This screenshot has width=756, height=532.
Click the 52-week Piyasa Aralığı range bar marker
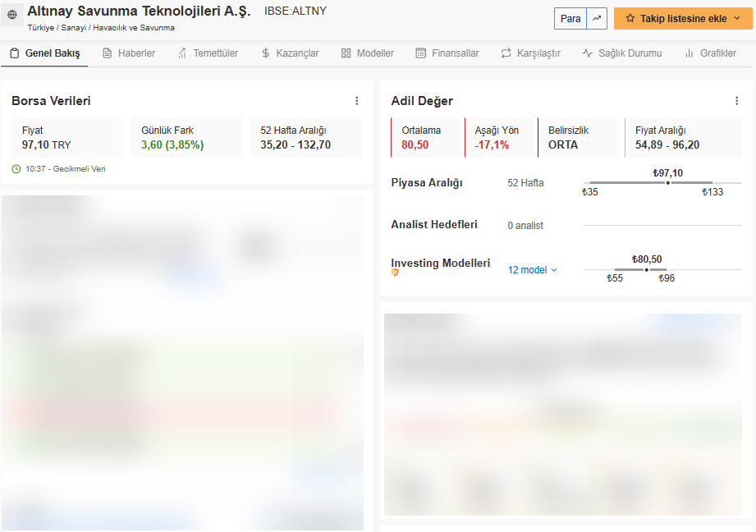pos(668,183)
